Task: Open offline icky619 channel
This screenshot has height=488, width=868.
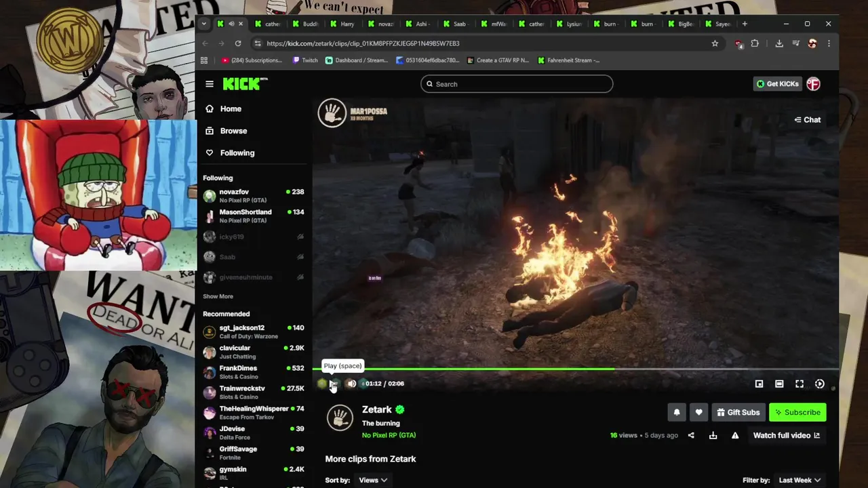Action: tap(254, 237)
